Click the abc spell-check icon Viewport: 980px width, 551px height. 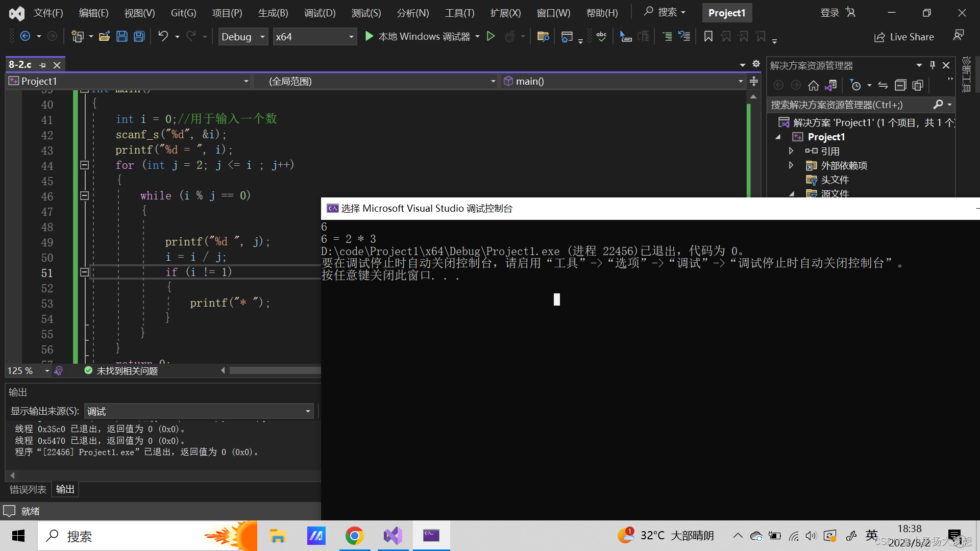[x=602, y=36]
